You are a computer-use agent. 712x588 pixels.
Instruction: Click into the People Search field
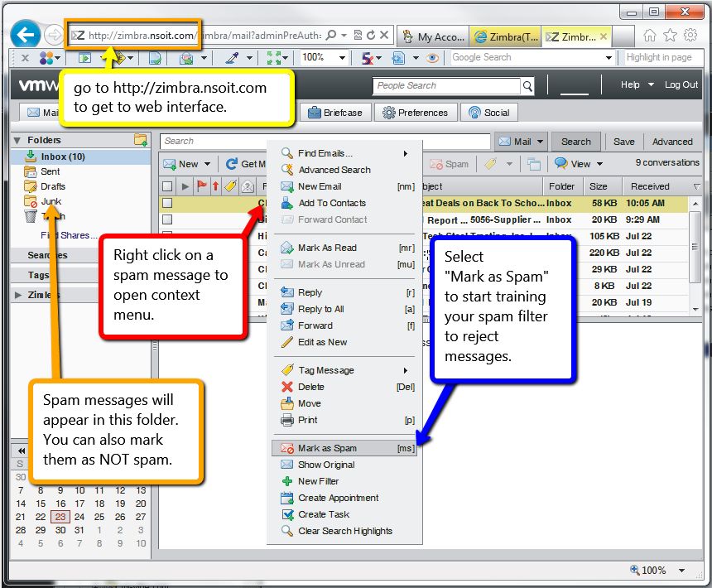446,86
